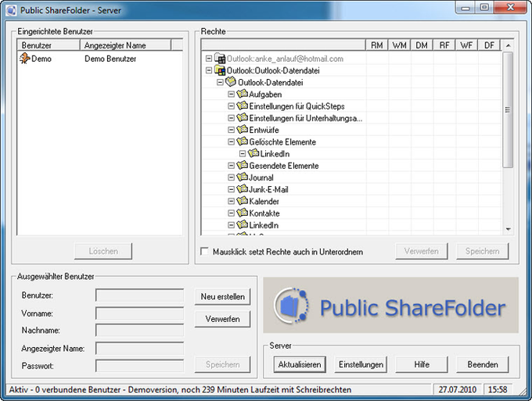
Task: Click the Kontakte folder icon
Action: coord(242,213)
